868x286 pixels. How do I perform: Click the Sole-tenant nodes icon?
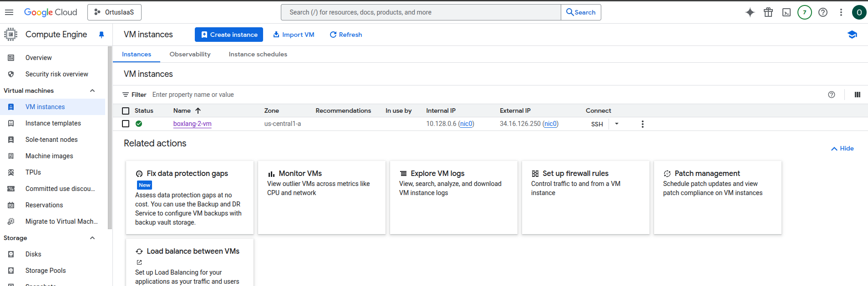[11, 140]
